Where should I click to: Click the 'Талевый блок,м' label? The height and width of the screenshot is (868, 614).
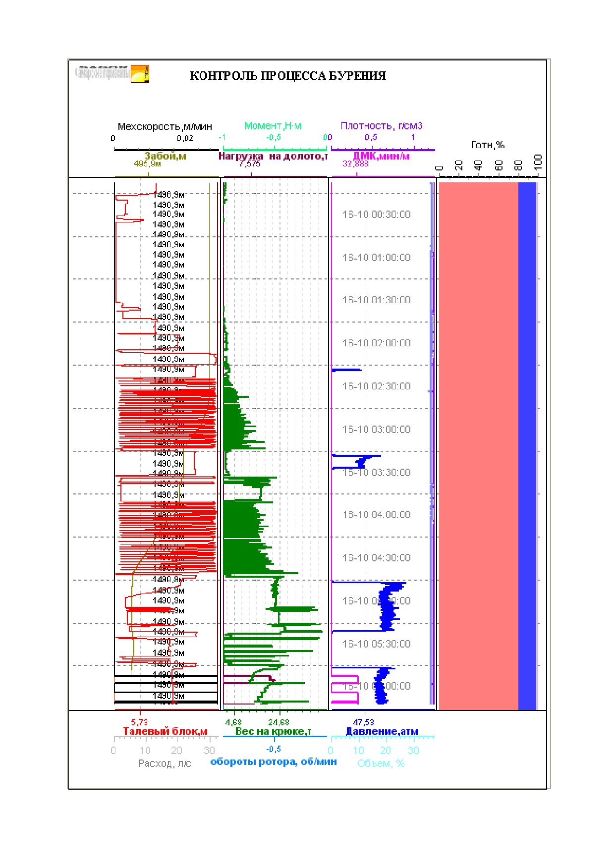tap(165, 731)
